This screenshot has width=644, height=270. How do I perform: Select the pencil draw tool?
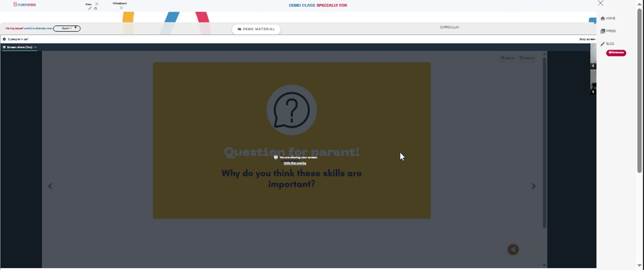(90, 8)
